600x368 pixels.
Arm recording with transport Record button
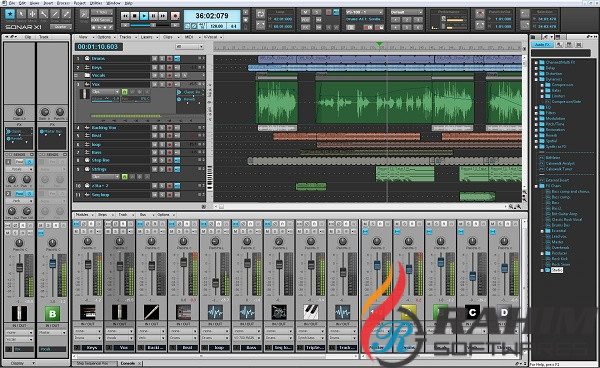[175, 16]
